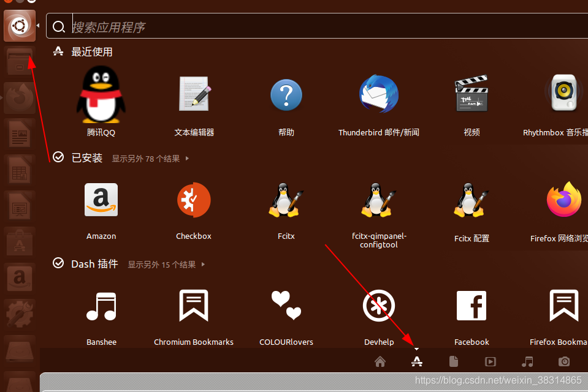Image resolution: width=588 pixels, height=392 pixels.
Task: Open Firefox from the launcher
Action: pos(20,98)
